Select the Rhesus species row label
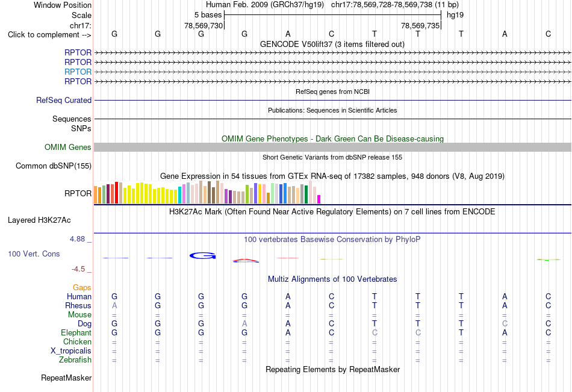Screen dimensions: 572x392 78,305
